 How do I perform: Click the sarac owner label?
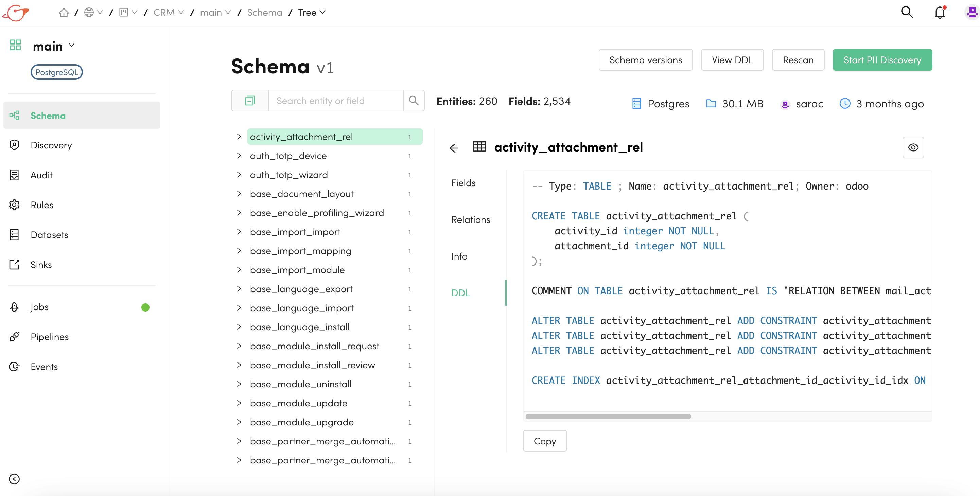coord(809,104)
